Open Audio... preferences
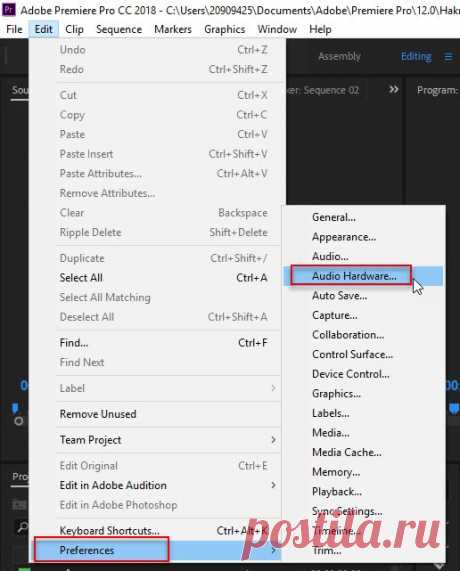Viewport: 460px width, 571px height. pyautogui.click(x=363, y=256)
